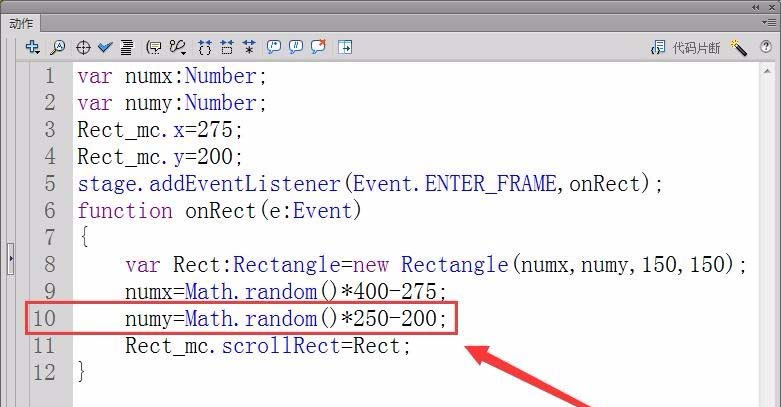Collapse the selection
Viewport: 781px width, 407px height.
coord(227,47)
